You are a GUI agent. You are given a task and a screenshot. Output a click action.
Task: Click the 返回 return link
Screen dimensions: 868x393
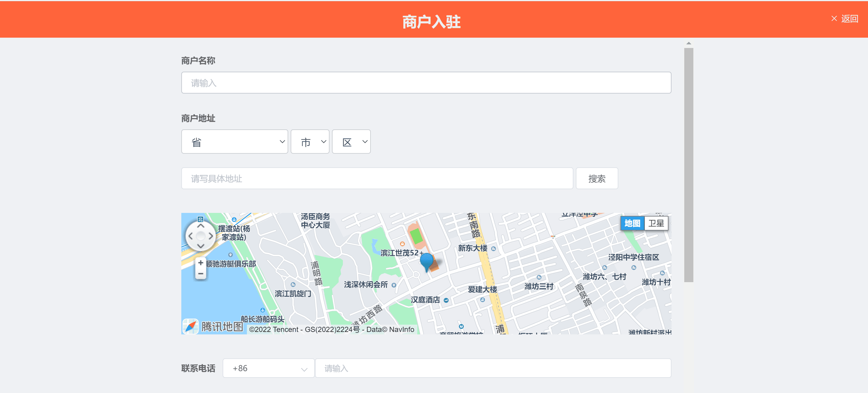850,19
